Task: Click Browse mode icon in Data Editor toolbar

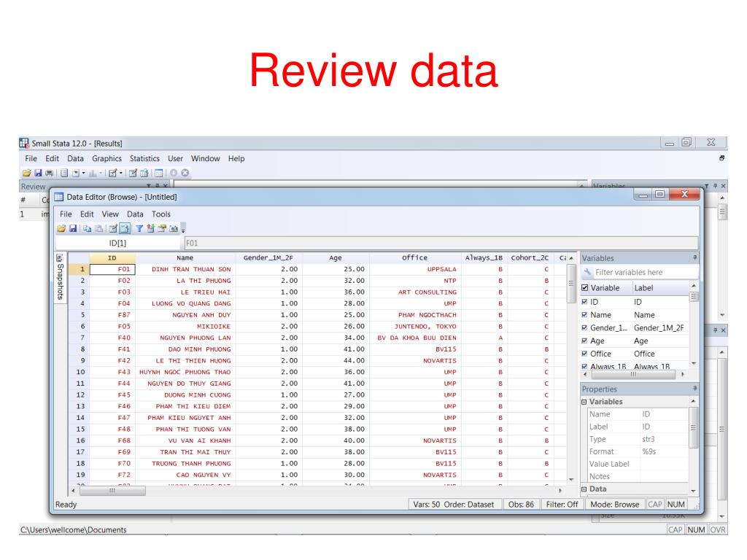Action: pos(125,228)
